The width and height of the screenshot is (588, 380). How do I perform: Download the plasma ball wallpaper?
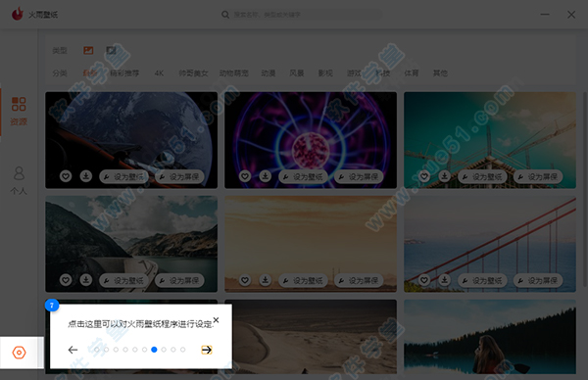coord(266,176)
